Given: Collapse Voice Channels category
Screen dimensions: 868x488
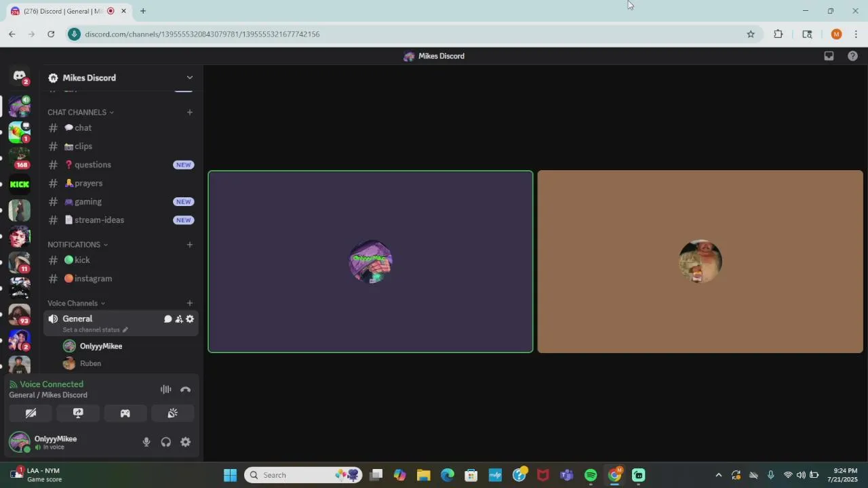Looking at the screenshot, I should tap(76, 304).
